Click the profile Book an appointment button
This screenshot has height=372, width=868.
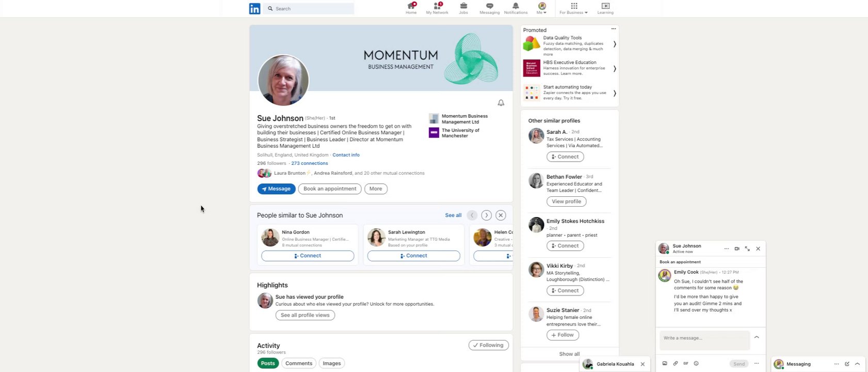(x=330, y=189)
